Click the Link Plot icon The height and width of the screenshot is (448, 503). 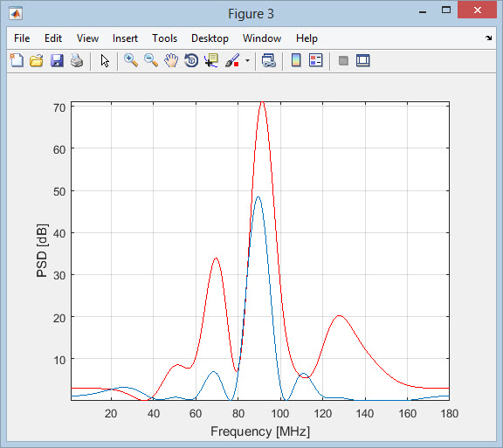click(x=268, y=60)
